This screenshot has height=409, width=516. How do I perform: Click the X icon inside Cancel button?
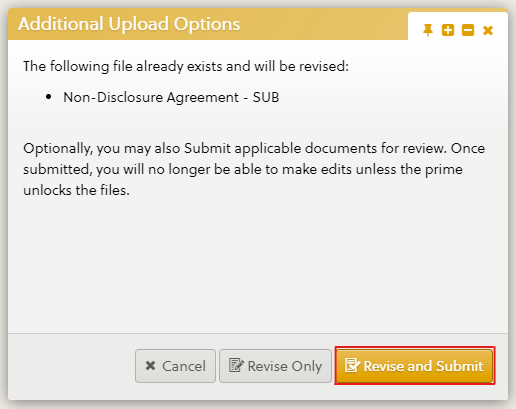[150, 366]
